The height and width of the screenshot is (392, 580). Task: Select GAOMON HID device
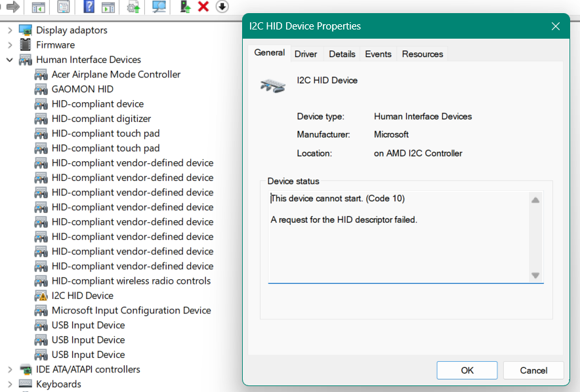tap(82, 89)
